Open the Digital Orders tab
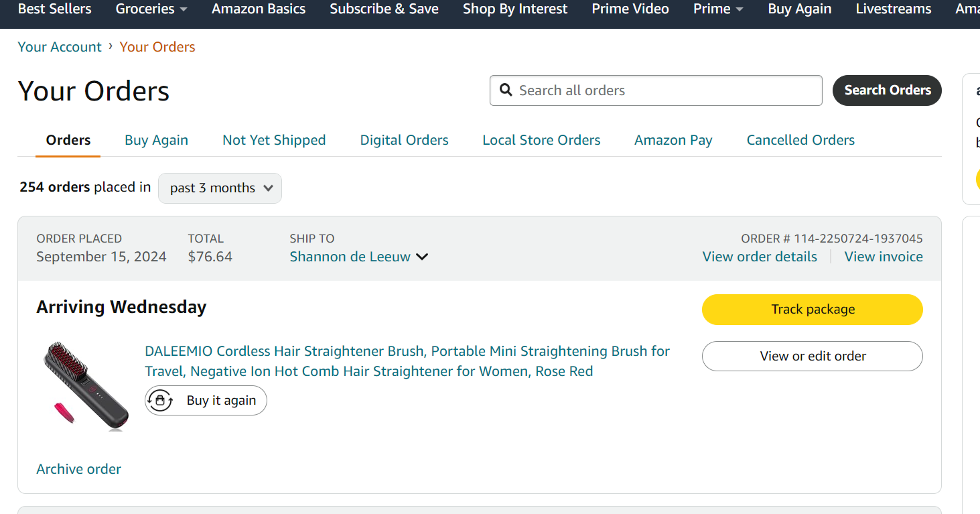 [405, 140]
